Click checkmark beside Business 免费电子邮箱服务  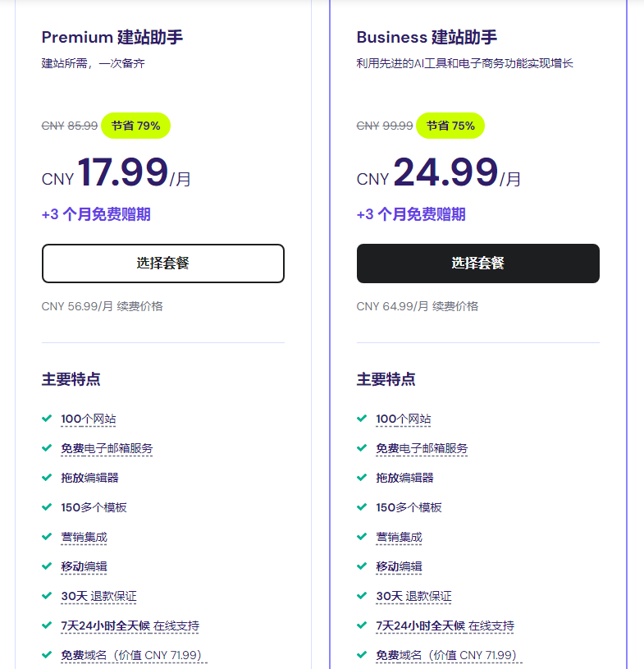coord(362,448)
